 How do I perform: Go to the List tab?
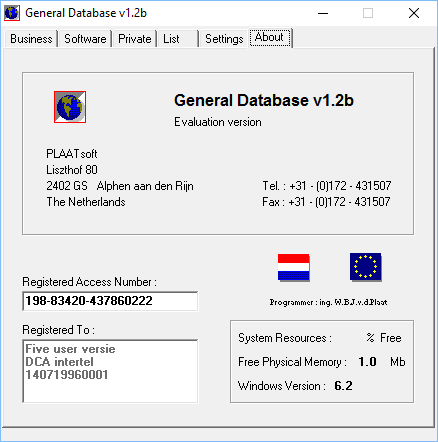tap(178, 39)
